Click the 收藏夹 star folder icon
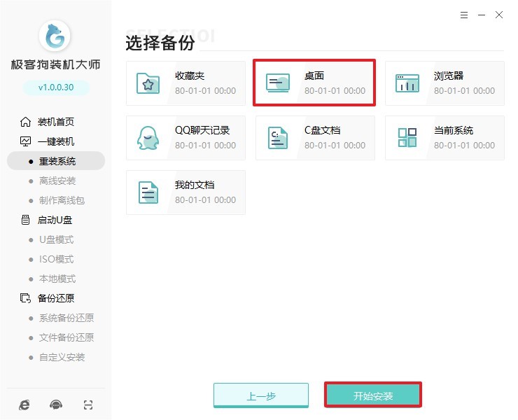The width and height of the screenshot is (518, 420). pos(148,83)
